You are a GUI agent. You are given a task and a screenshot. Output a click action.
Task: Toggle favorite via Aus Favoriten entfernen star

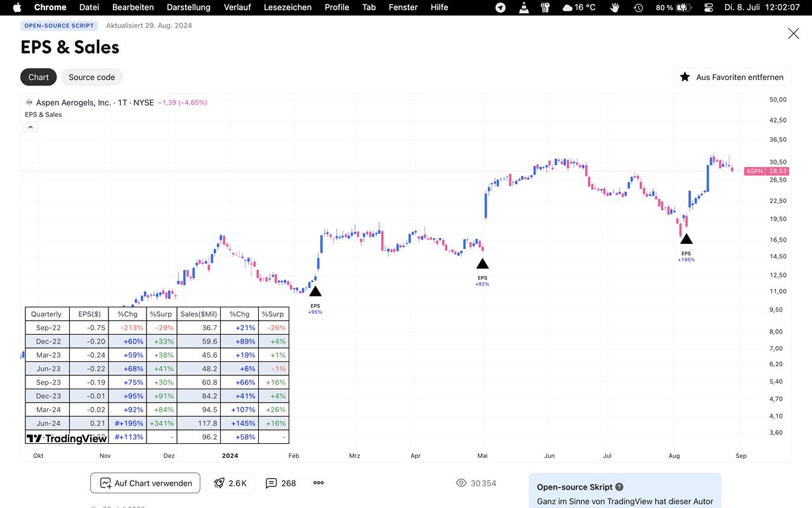685,77
